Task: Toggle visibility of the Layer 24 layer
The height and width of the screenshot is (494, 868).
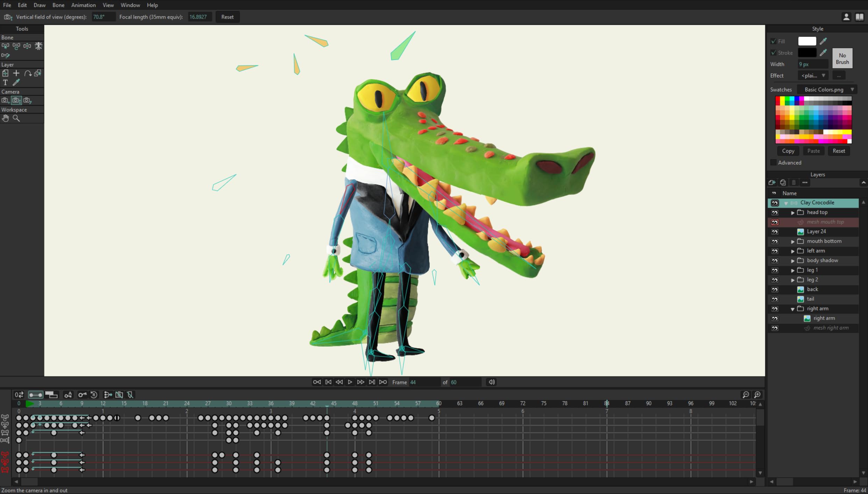Action: pyautogui.click(x=775, y=231)
